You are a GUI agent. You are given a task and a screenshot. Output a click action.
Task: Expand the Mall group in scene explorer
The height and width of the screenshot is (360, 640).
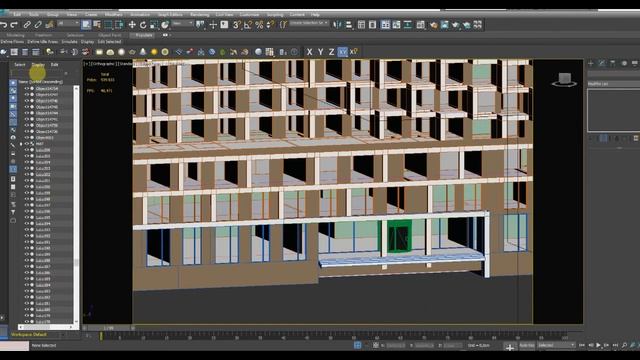tap(21, 144)
